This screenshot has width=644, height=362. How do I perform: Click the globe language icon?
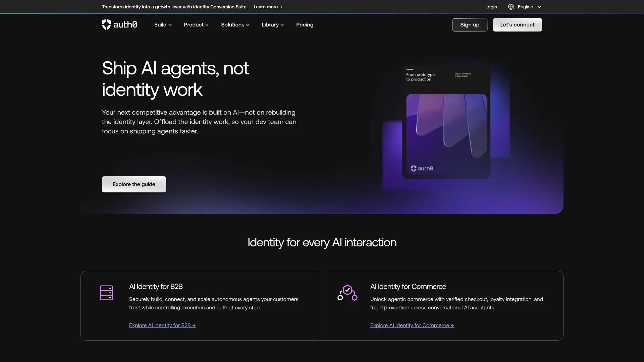pos(511,7)
